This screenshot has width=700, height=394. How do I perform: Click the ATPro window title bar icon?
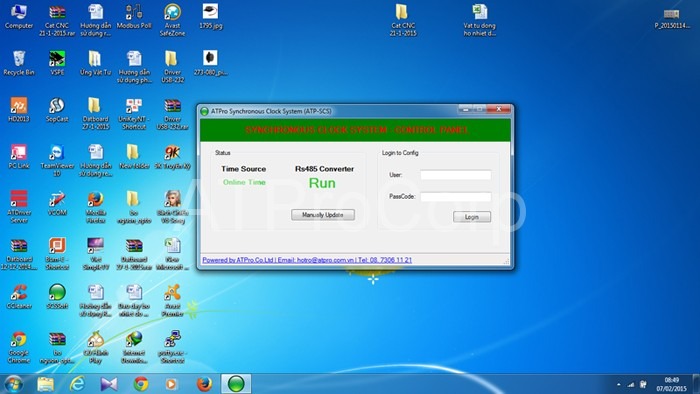[204, 111]
